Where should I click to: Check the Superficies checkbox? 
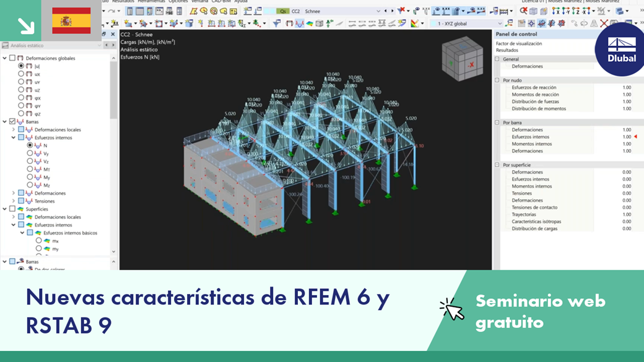[12, 209]
